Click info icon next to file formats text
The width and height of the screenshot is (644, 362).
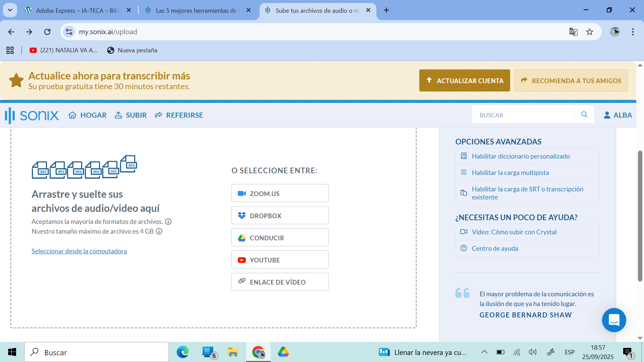pos(168,222)
